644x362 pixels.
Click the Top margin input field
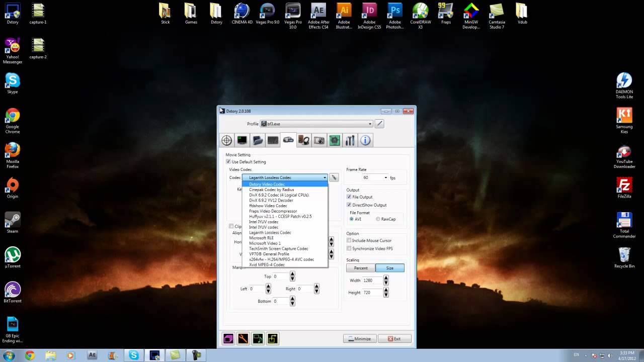(x=281, y=277)
